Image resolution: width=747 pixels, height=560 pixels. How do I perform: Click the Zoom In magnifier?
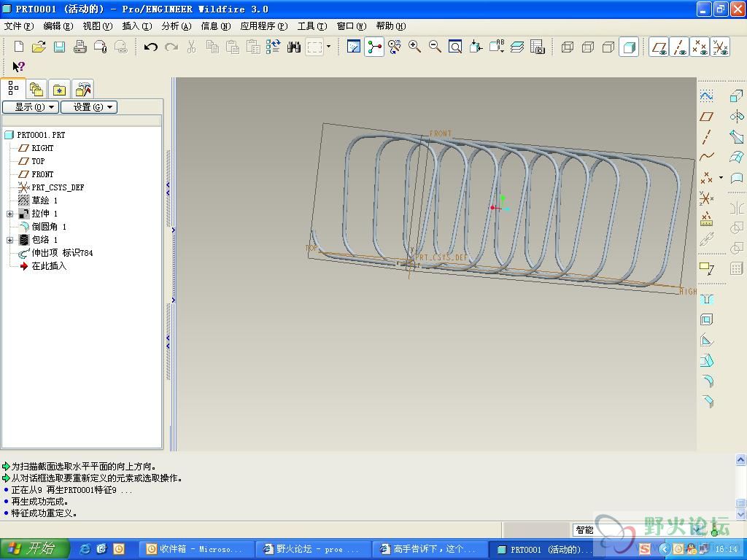(414, 47)
